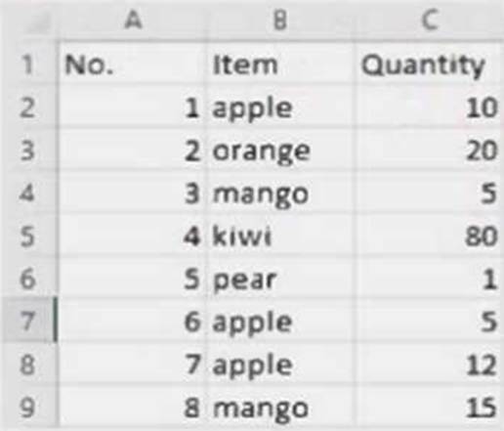Select column B header
504x431 pixels.
coord(280,21)
